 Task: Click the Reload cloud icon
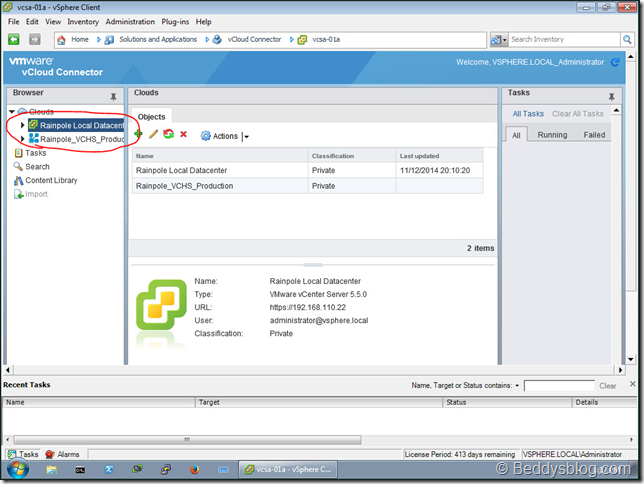(168, 134)
